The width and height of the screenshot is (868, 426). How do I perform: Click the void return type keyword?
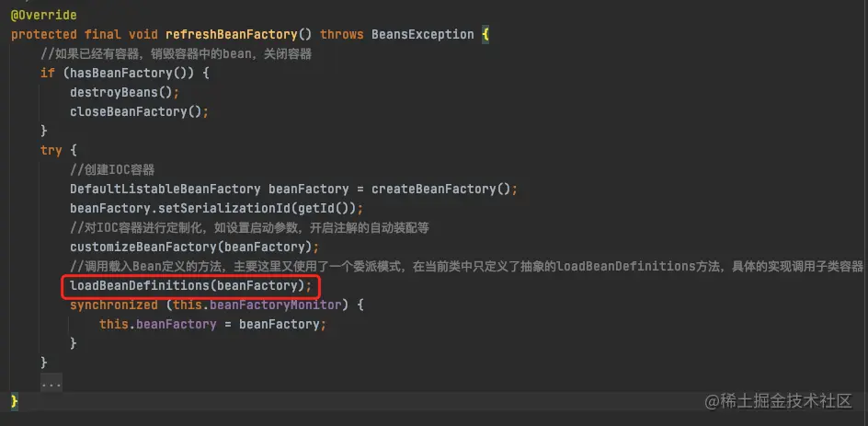[143, 34]
